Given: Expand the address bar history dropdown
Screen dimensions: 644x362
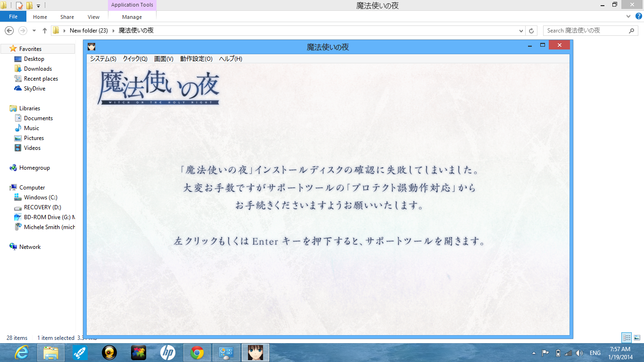Looking at the screenshot, I should pos(521,31).
